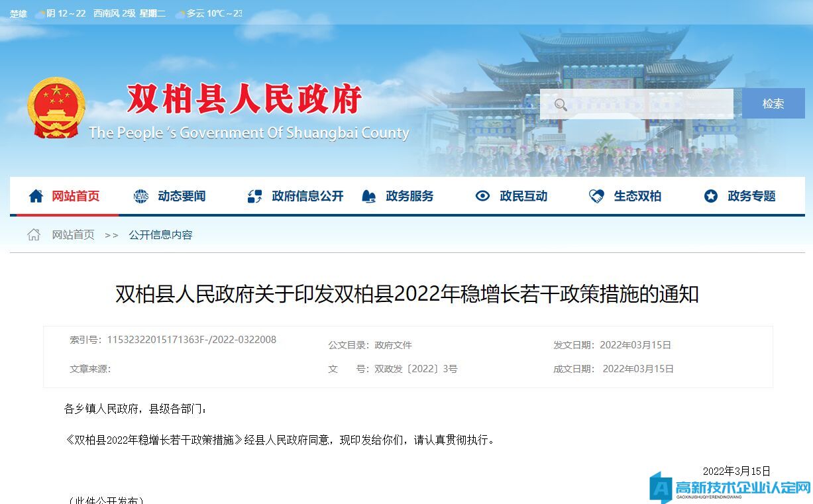
Task: Focus the site search input field
Action: (x=637, y=104)
